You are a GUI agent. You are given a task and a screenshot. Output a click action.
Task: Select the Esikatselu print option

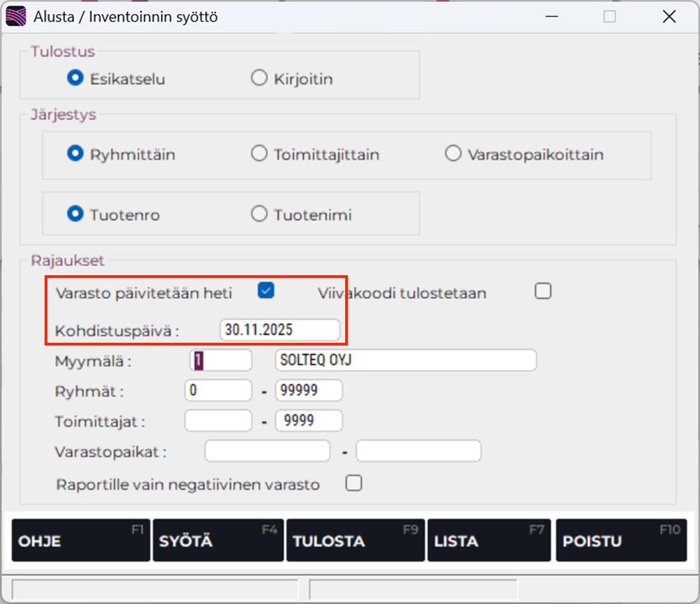[75, 79]
